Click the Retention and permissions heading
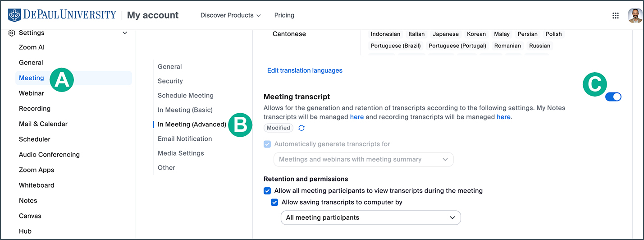 click(x=306, y=179)
